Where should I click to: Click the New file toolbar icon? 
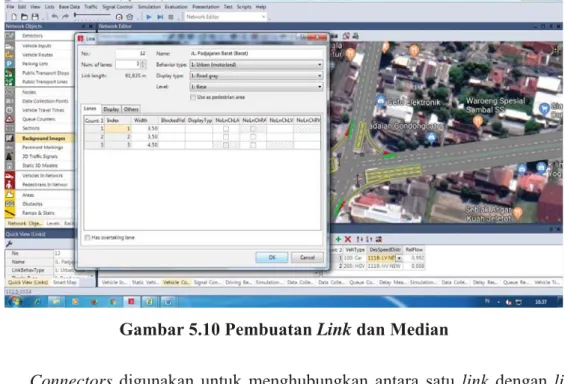pos(14,17)
